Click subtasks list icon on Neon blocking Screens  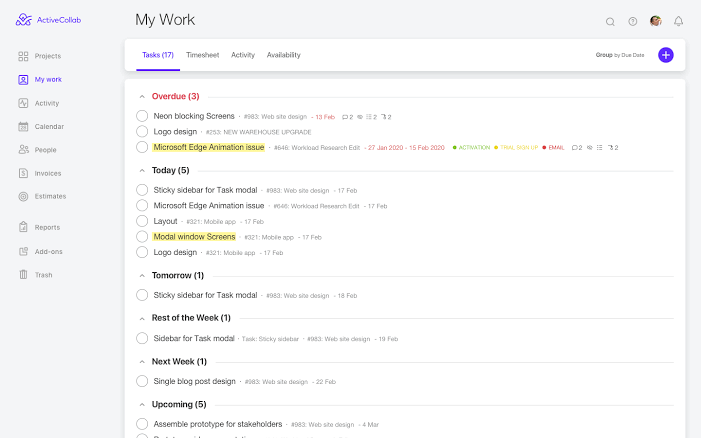tap(369, 117)
